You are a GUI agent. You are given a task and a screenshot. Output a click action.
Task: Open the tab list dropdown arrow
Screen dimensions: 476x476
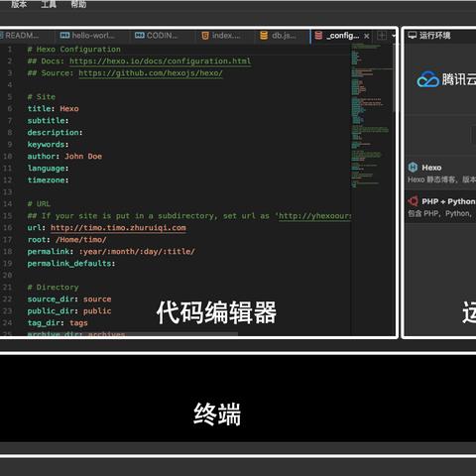click(394, 36)
